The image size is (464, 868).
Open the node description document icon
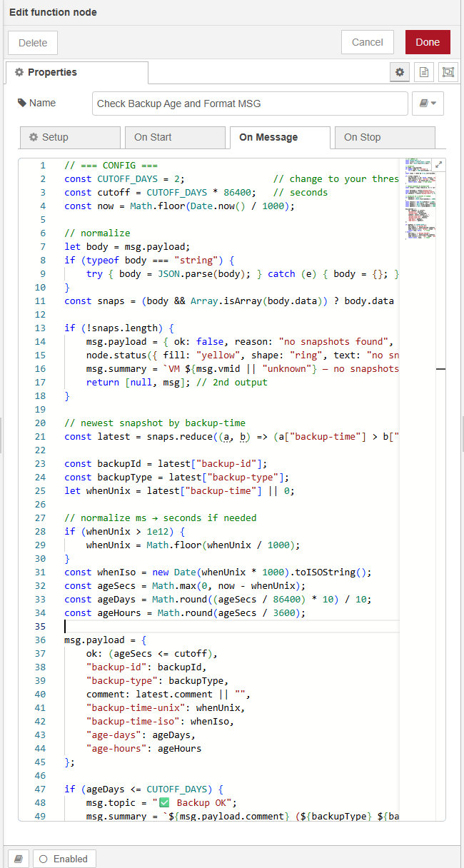(424, 72)
